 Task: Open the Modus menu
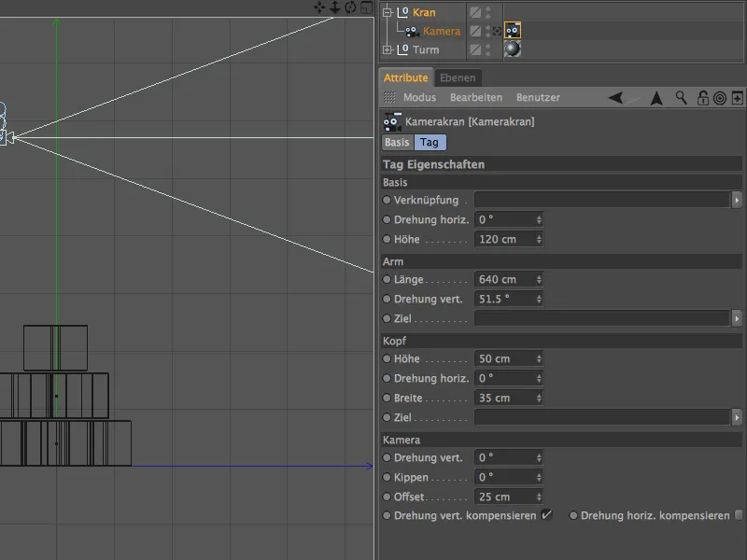point(419,98)
